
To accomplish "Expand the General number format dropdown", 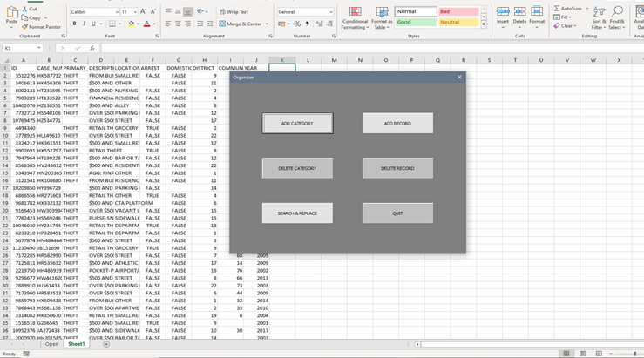I will [x=331, y=12].
